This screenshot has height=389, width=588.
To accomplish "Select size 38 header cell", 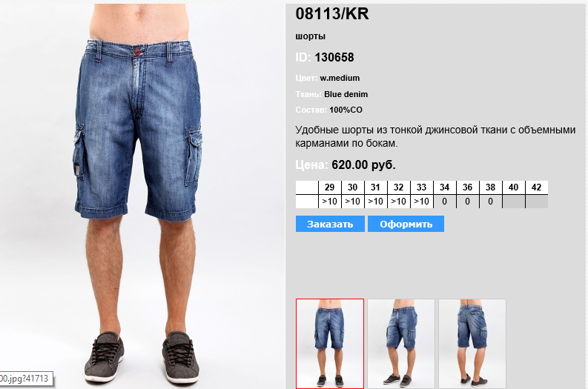I will [x=491, y=187].
